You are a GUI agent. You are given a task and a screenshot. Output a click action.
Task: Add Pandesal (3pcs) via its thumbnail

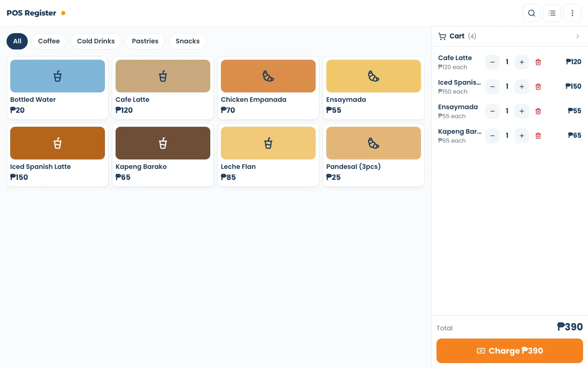pos(374,143)
